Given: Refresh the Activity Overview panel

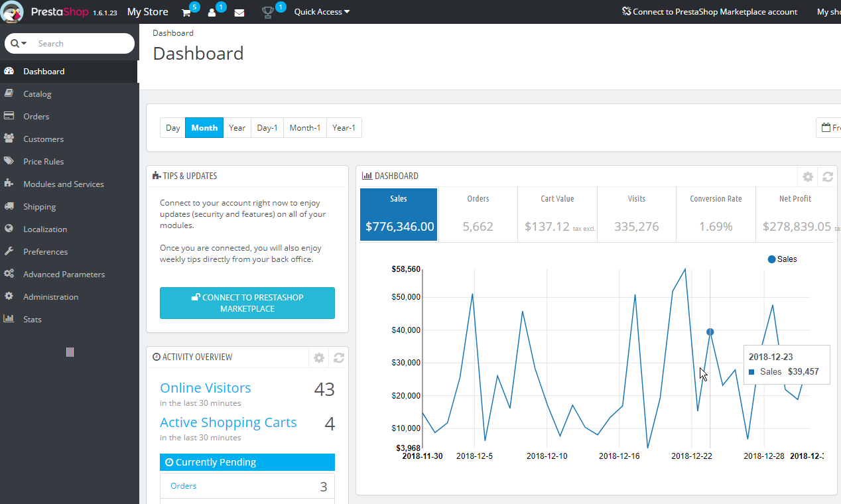Looking at the screenshot, I should click(339, 357).
